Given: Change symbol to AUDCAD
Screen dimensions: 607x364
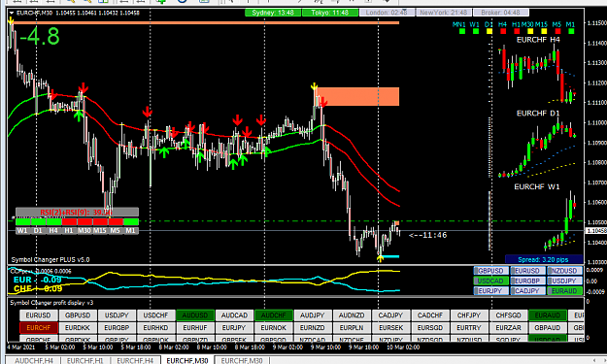Looking at the screenshot, I should pos(234,315).
